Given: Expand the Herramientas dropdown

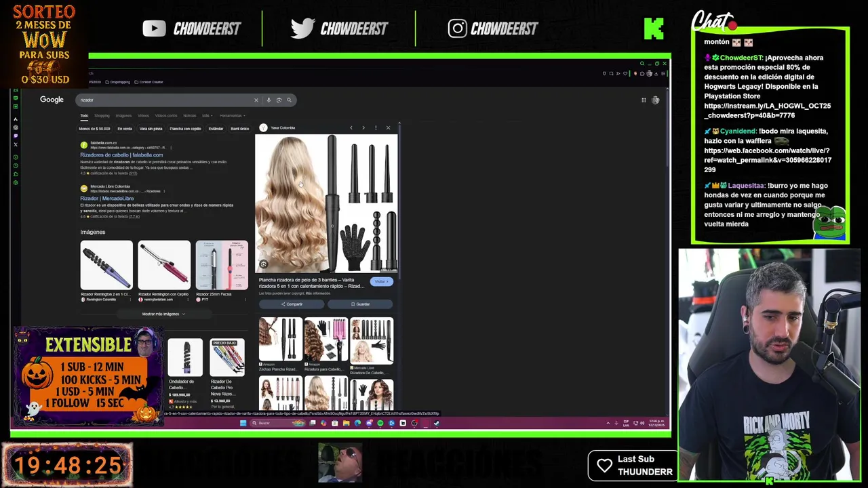Looking at the screenshot, I should (232, 115).
